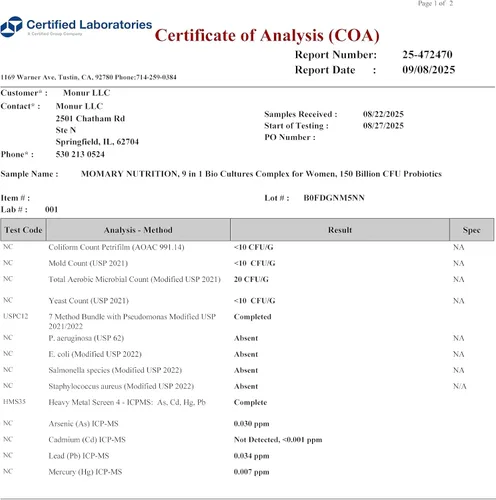This screenshot has height=500, width=496.
Task: Click the Spec column header
Action: pyautogui.click(x=472, y=230)
